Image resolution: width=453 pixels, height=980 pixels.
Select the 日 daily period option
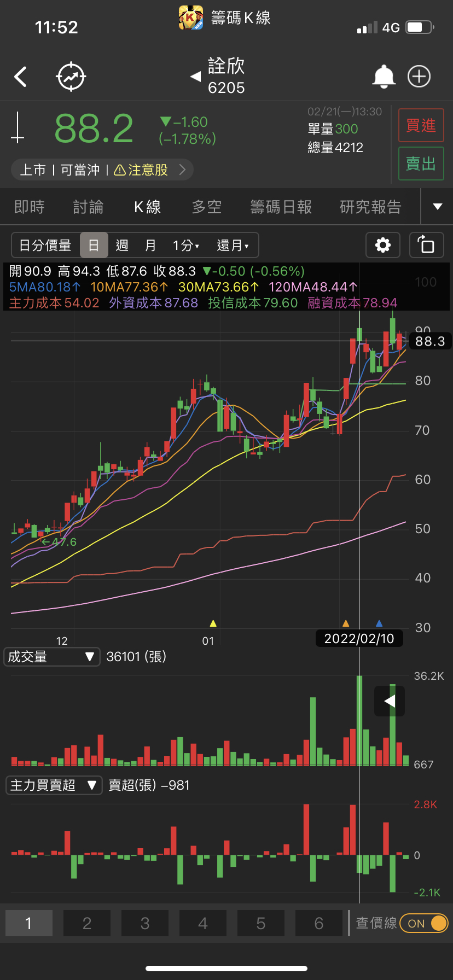pos(94,245)
